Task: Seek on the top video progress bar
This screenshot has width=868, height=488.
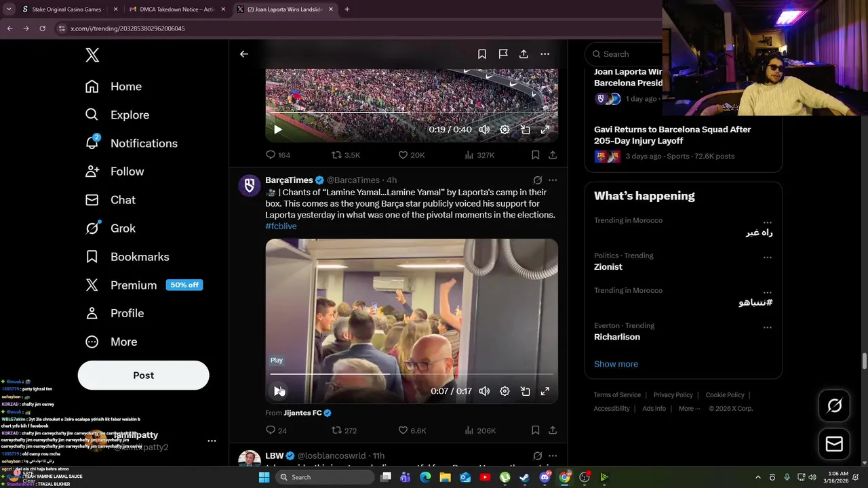Action: pos(412,113)
